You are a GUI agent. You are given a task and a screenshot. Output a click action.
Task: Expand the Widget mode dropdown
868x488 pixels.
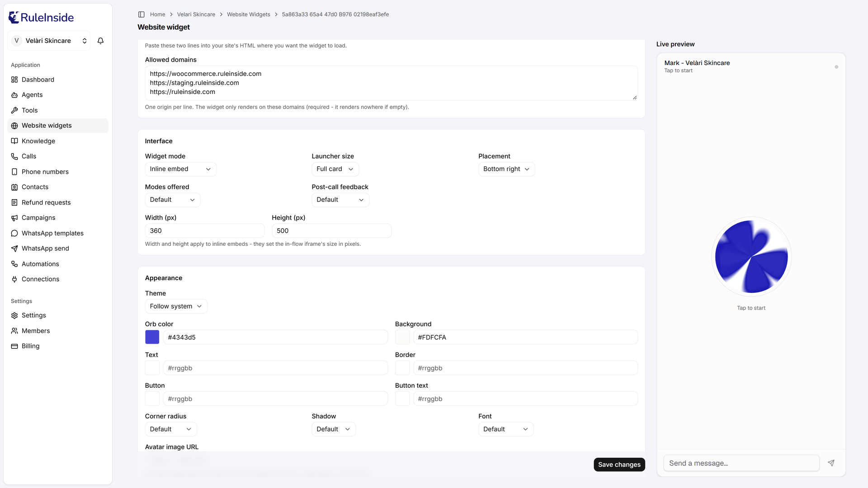click(180, 169)
